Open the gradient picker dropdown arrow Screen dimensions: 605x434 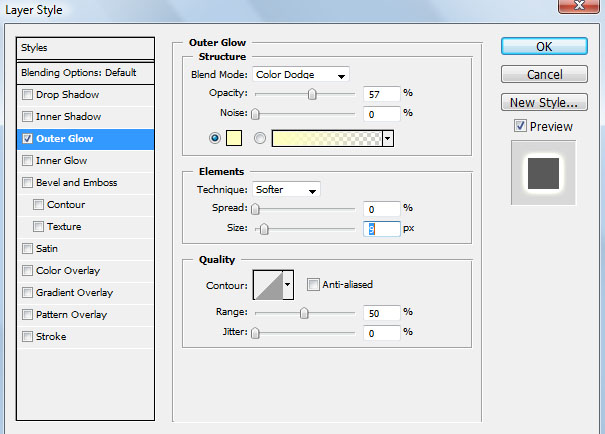(388, 138)
